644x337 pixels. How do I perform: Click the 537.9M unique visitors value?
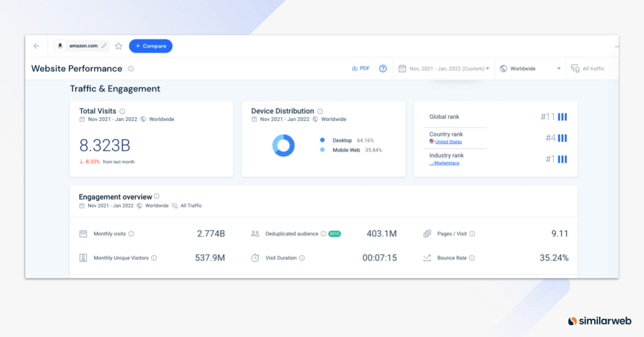tap(210, 258)
